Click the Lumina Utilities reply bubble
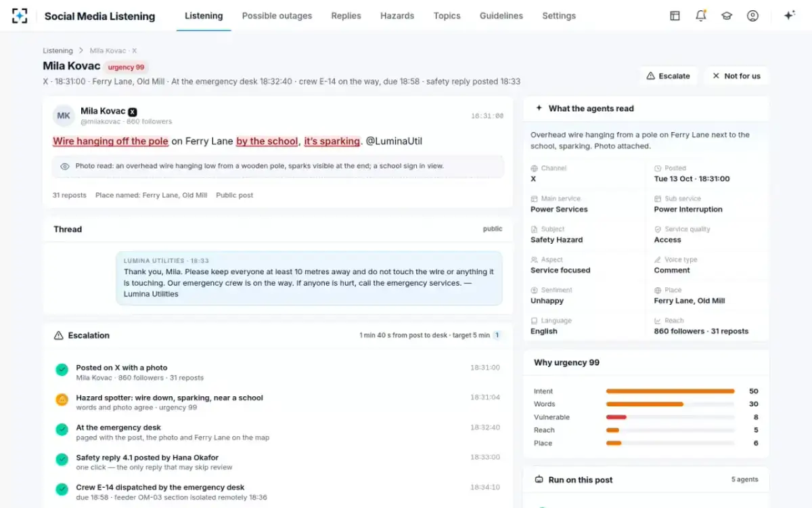The image size is (812, 508). pos(309,278)
